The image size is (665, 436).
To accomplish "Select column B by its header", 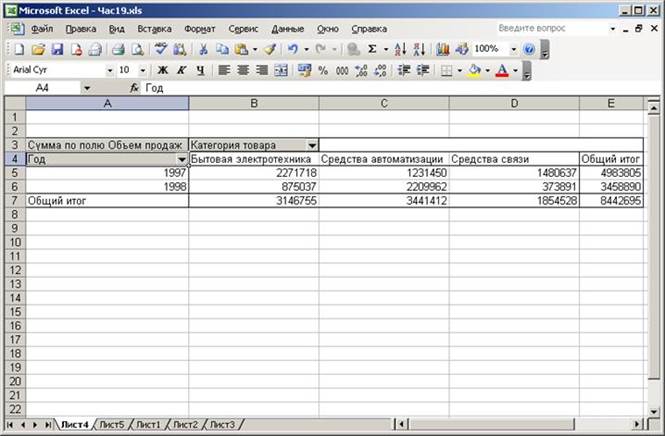I will point(254,103).
